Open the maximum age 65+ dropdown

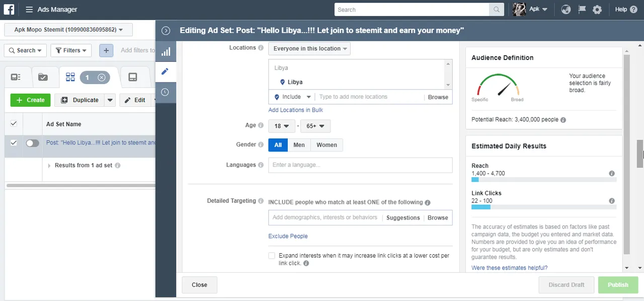(x=315, y=126)
